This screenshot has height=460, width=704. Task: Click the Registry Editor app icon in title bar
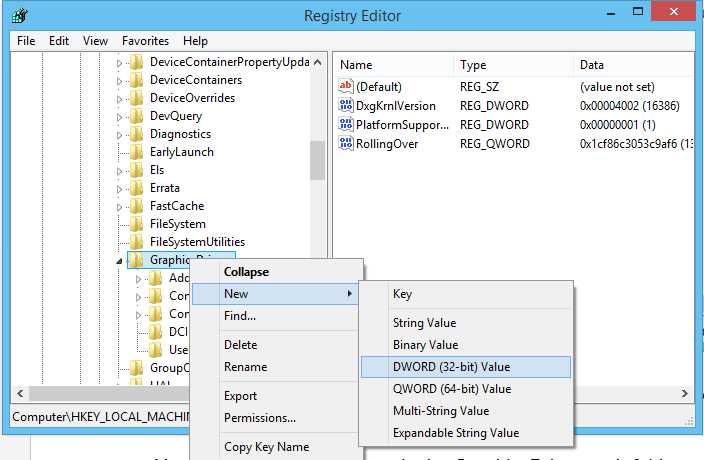[x=20, y=16]
